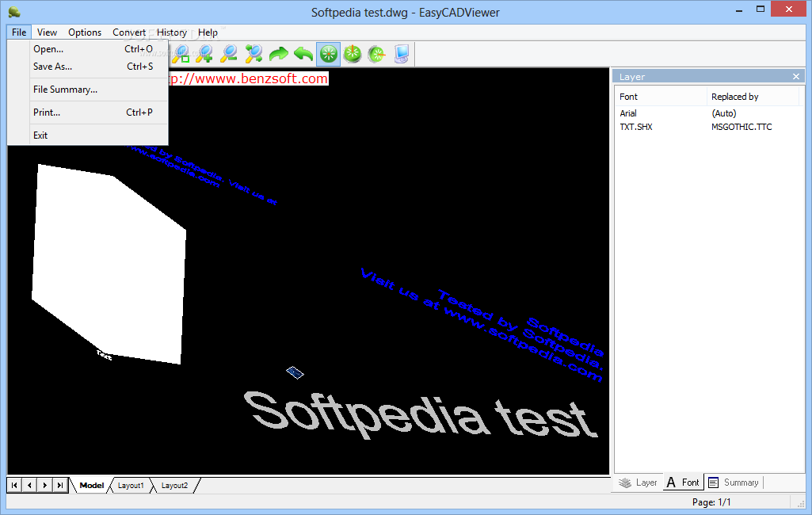812x515 pixels.
Task: Switch to the Layout2 tab
Action: point(174,486)
